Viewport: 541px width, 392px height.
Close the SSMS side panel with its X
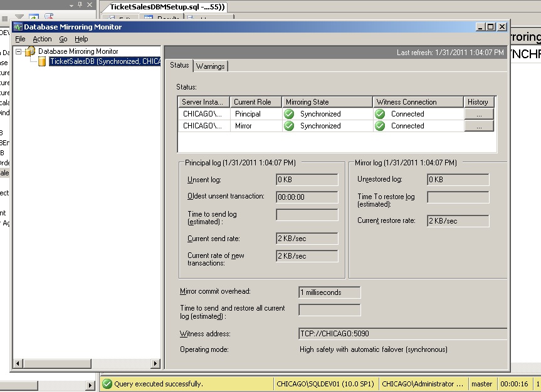pyautogui.click(x=90, y=5)
